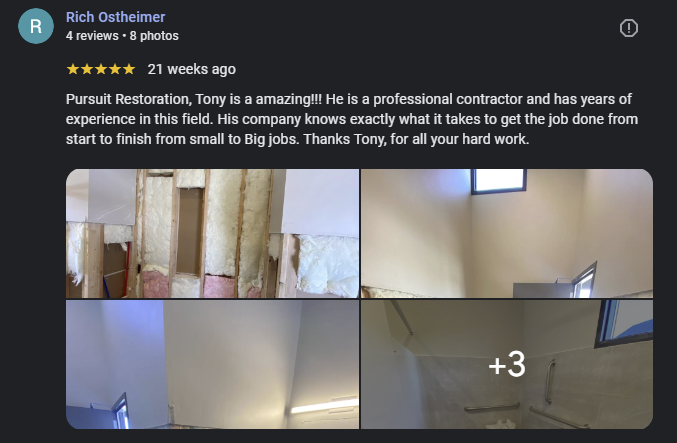Click the third yellow rating star
The image size is (677, 443).
101,69
